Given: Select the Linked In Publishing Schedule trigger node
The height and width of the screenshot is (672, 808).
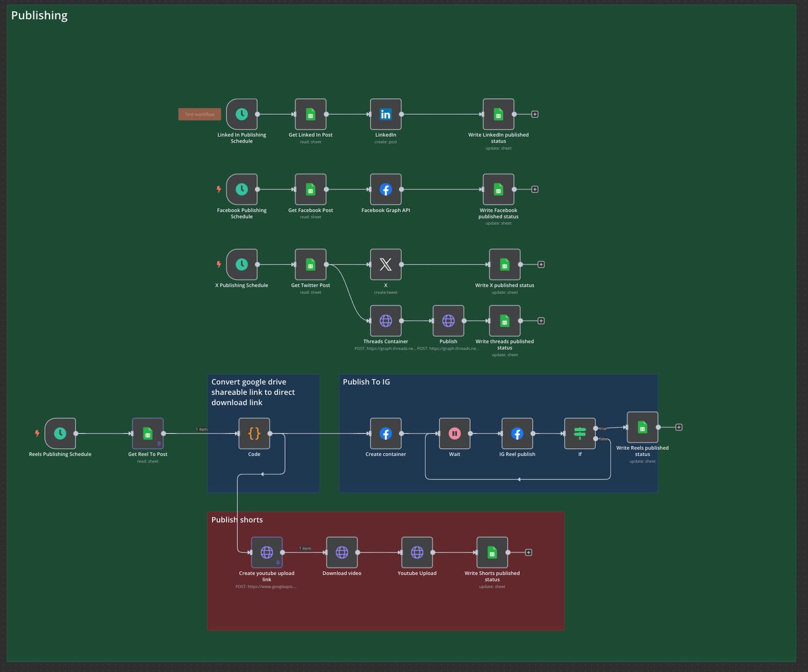Looking at the screenshot, I should coord(241,114).
